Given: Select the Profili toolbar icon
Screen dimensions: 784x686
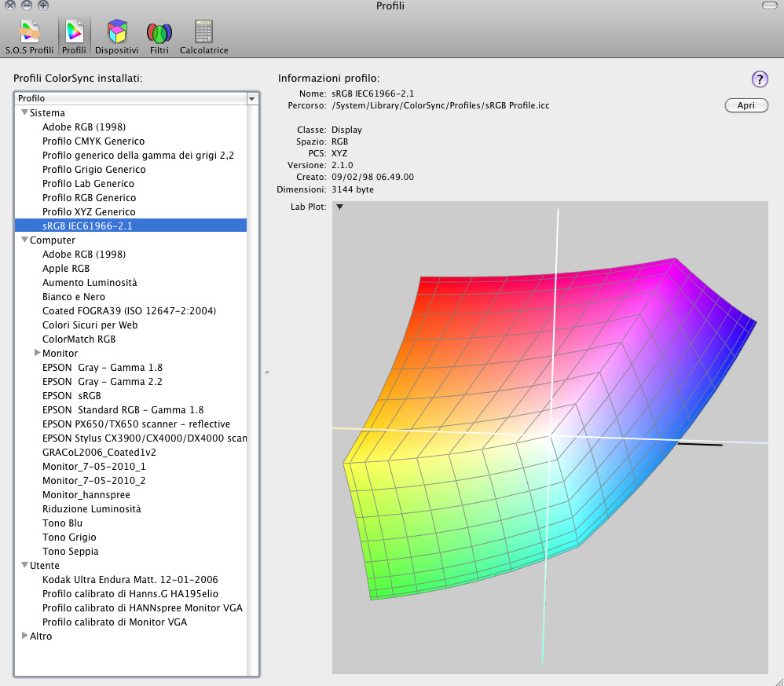Looking at the screenshot, I should [x=74, y=33].
